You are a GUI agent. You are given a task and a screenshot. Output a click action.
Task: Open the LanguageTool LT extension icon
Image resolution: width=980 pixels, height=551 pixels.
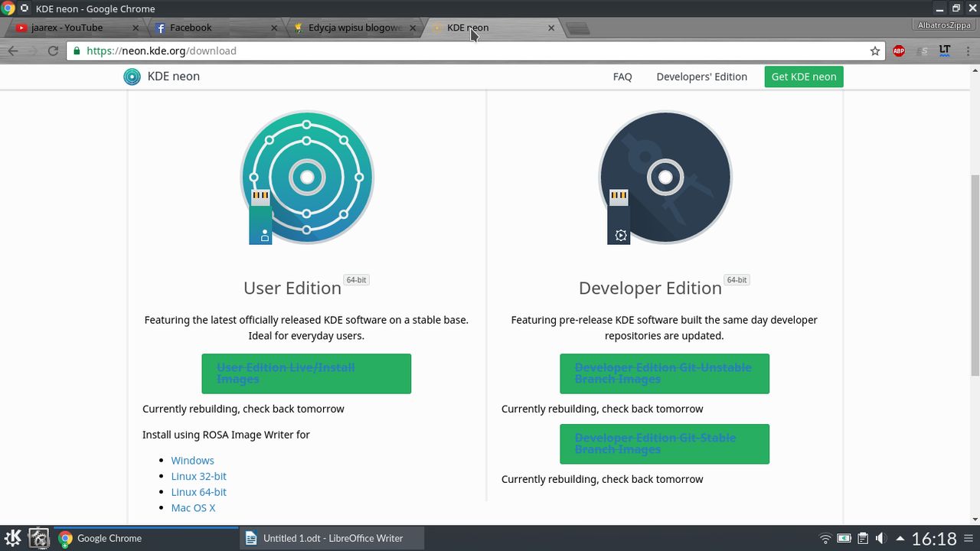point(945,51)
